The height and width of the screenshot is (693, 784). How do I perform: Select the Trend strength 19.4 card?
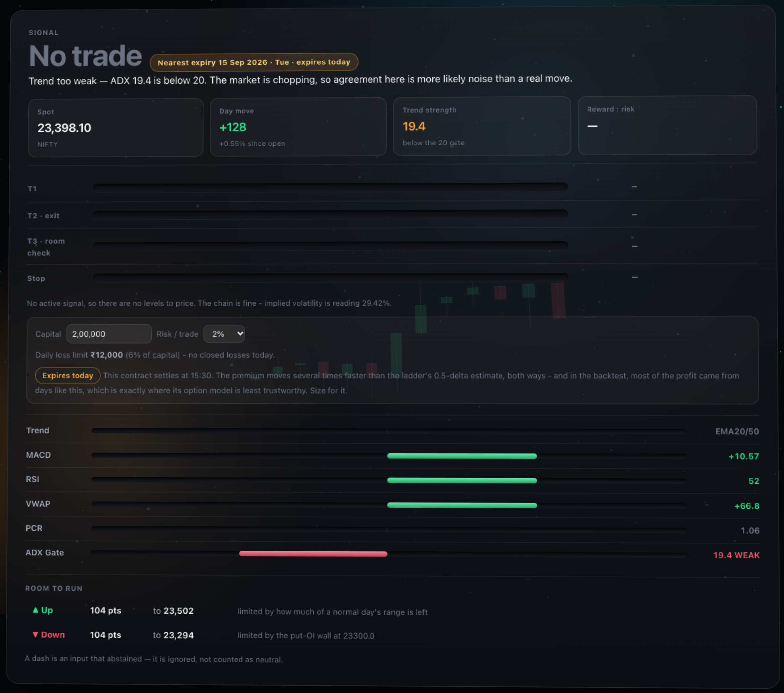tap(482, 126)
